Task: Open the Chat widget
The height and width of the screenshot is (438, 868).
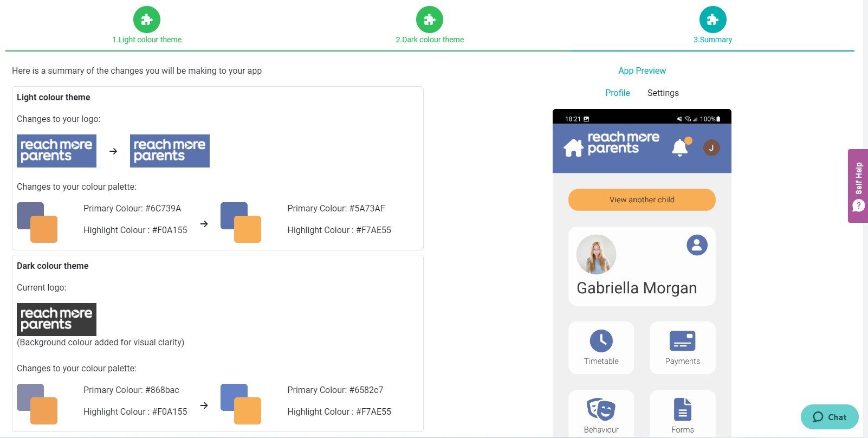Action: tap(829, 417)
